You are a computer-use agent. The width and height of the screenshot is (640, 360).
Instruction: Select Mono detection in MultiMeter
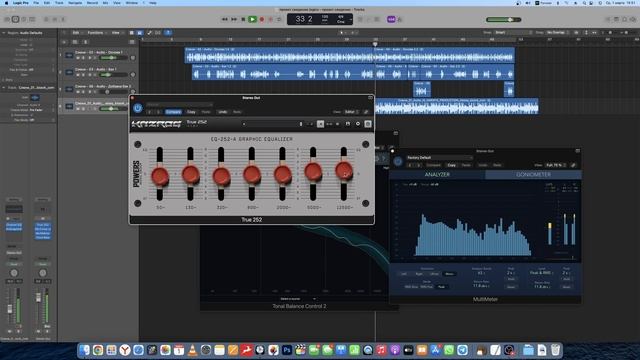449,274
